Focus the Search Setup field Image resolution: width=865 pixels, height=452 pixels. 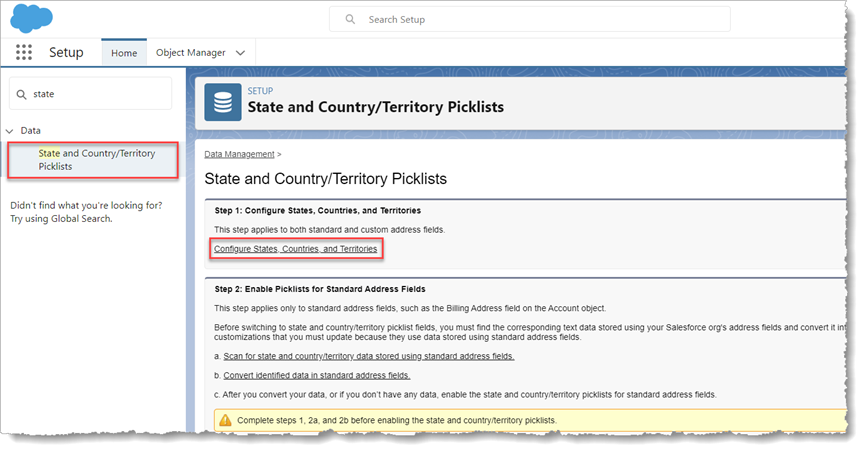point(530,19)
